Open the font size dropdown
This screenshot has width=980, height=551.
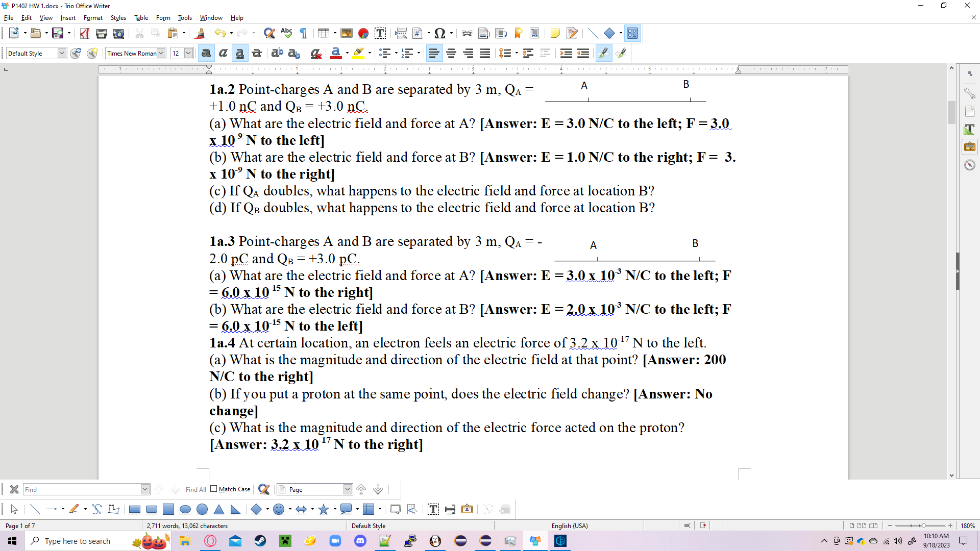[x=188, y=53]
